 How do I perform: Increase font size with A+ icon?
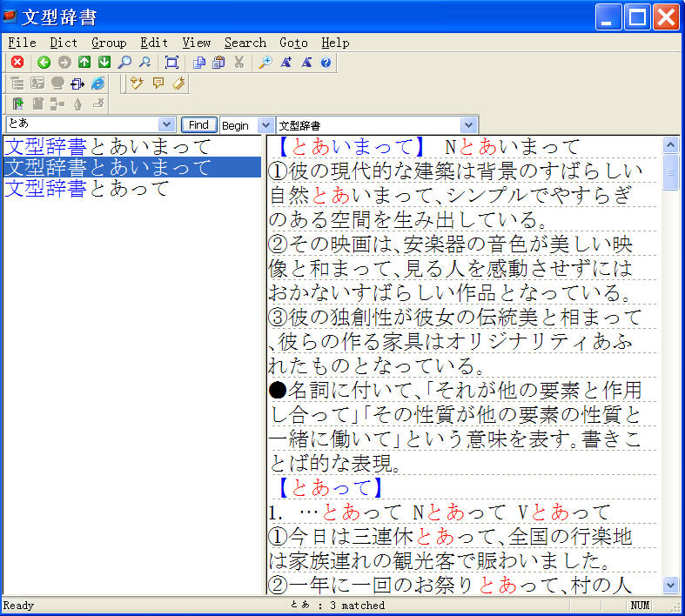pyautogui.click(x=286, y=63)
